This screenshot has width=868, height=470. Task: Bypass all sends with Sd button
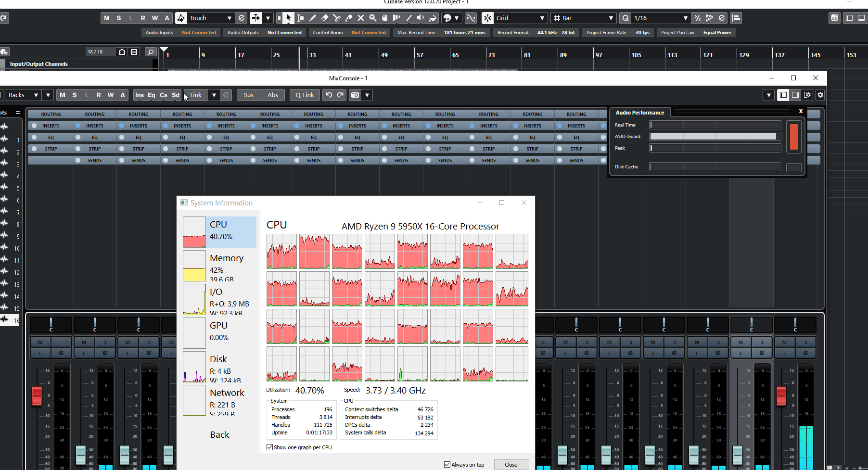[176, 95]
